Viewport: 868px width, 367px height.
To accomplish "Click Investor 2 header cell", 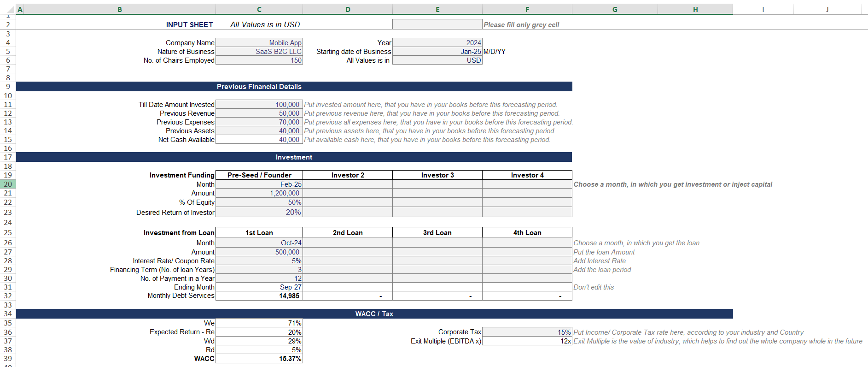I will tap(348, 175).
